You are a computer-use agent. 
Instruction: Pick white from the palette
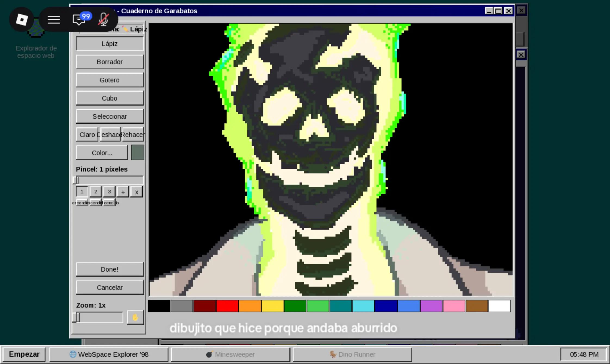500,306
